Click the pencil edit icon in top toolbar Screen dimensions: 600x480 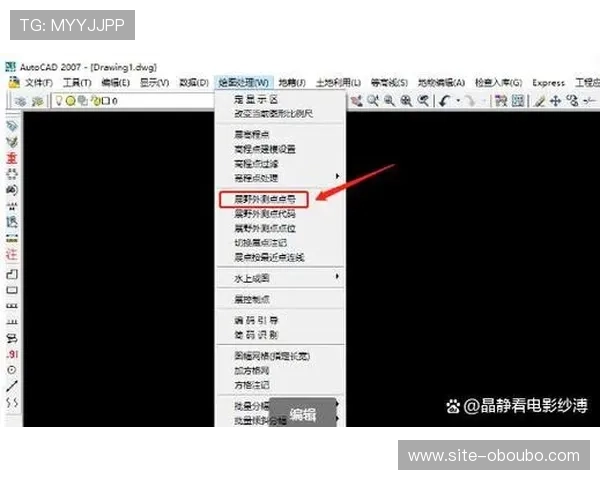pos(540,101)
